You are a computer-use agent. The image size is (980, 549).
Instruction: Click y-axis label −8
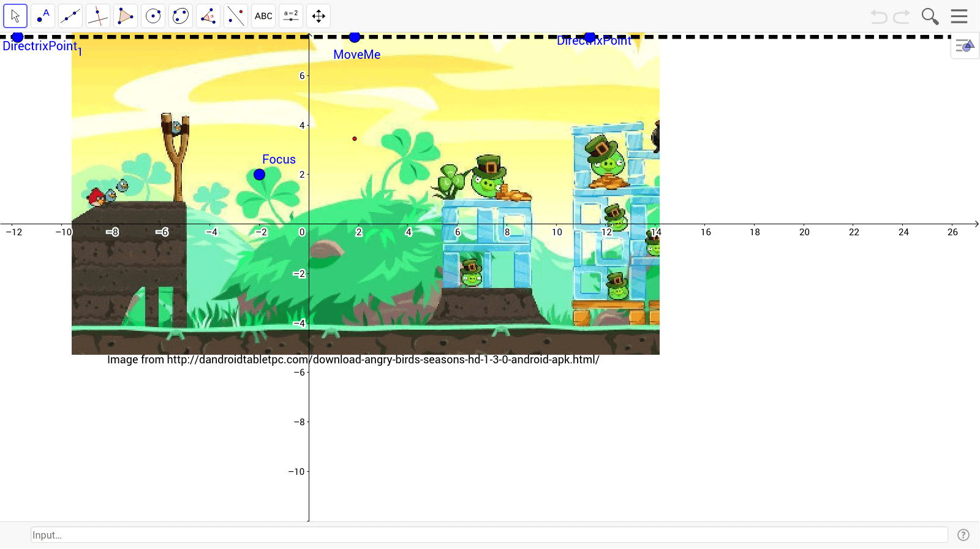click(299, 422)
